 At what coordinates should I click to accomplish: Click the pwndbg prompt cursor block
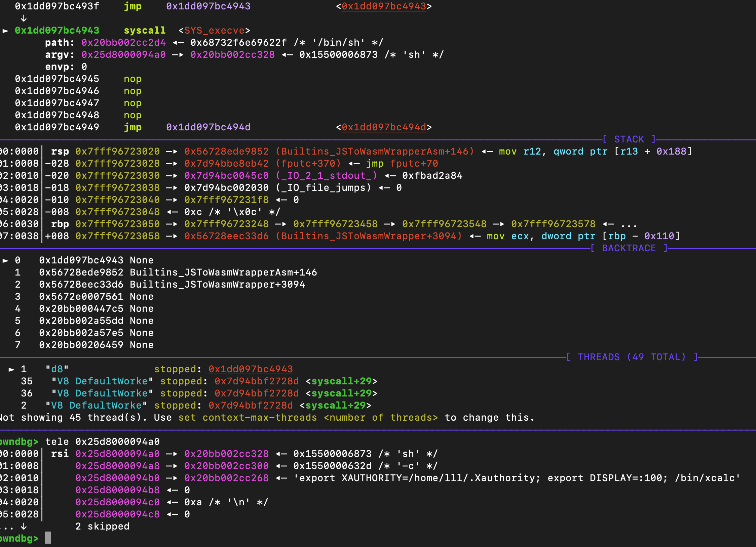tap(48, 538)
